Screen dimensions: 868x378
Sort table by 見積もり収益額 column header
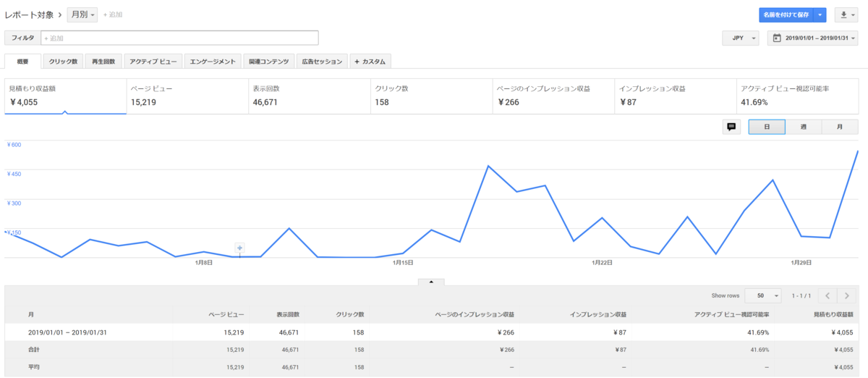[835, 315]
